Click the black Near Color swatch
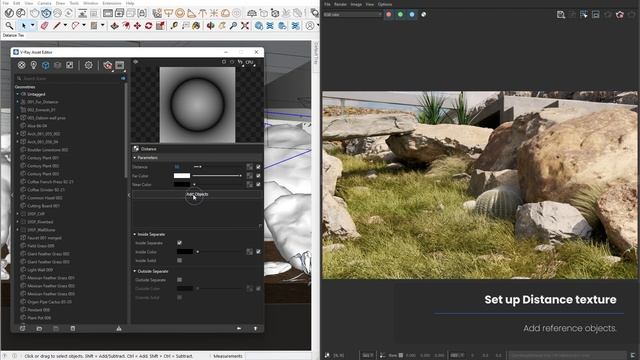 coord(182,184)
